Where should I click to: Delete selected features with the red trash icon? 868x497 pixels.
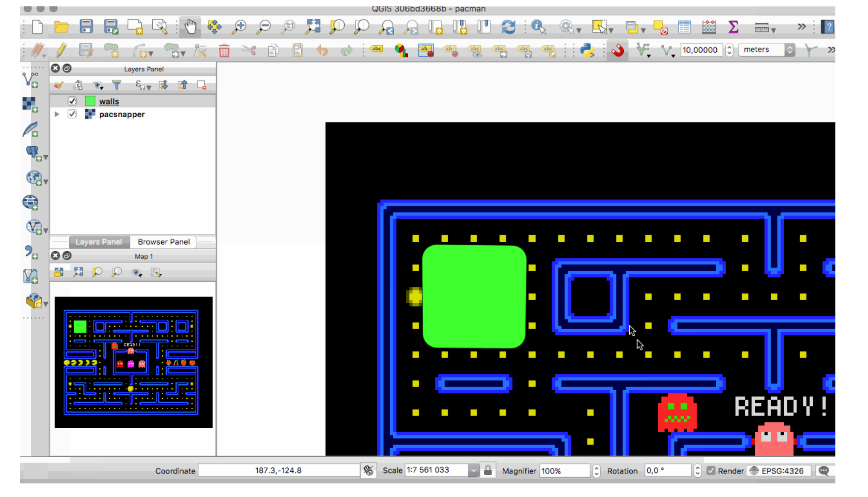tap(224, 50)
